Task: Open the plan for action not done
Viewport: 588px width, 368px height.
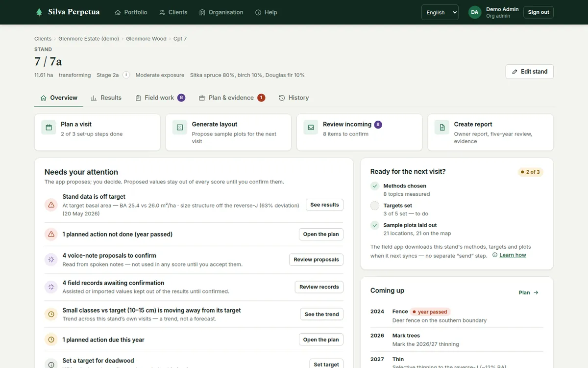Action: [321, 235]
